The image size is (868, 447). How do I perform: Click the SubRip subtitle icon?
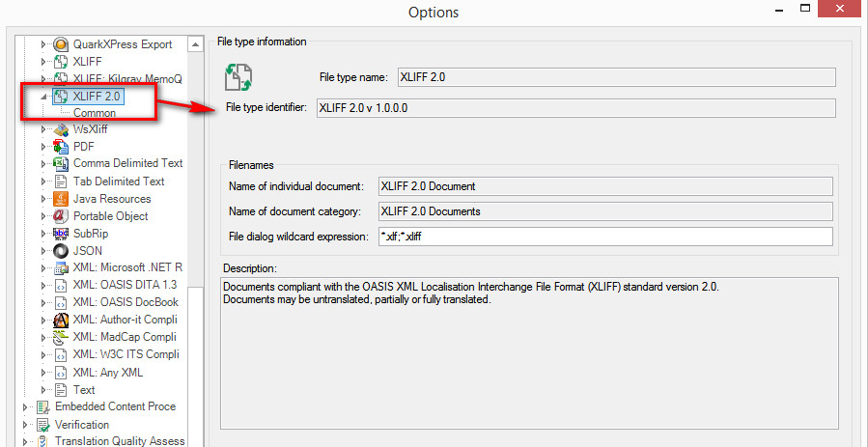(60, 234)
